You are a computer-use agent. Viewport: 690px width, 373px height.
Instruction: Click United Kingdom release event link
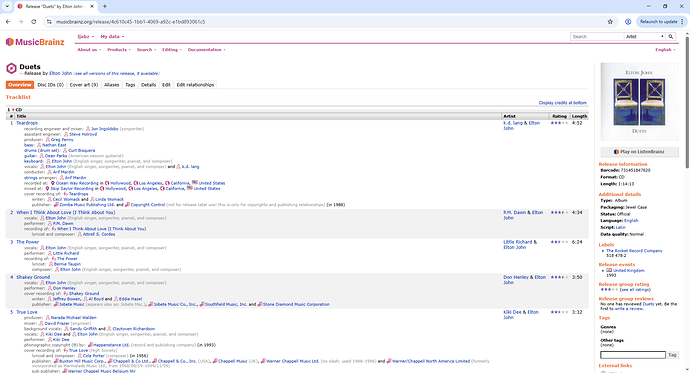click(628, 271)
